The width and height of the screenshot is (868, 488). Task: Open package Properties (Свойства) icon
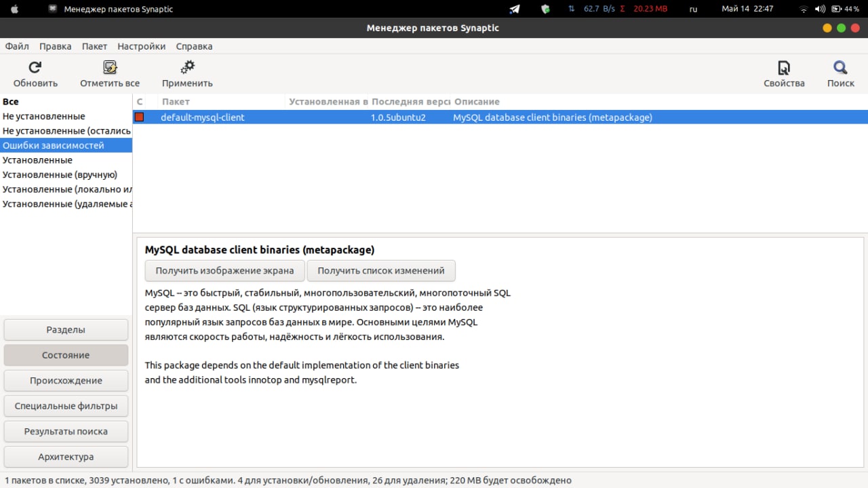(784, 67)
